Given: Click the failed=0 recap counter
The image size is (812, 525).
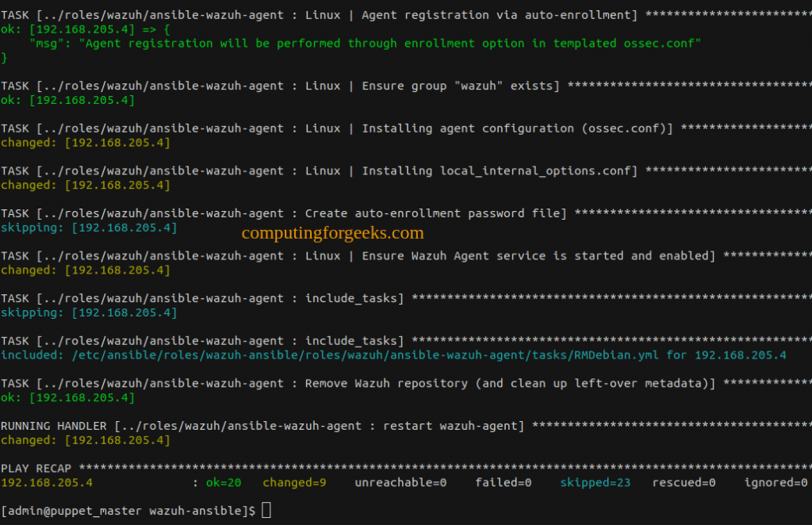Looking at the screenshot, I should 503,482.
